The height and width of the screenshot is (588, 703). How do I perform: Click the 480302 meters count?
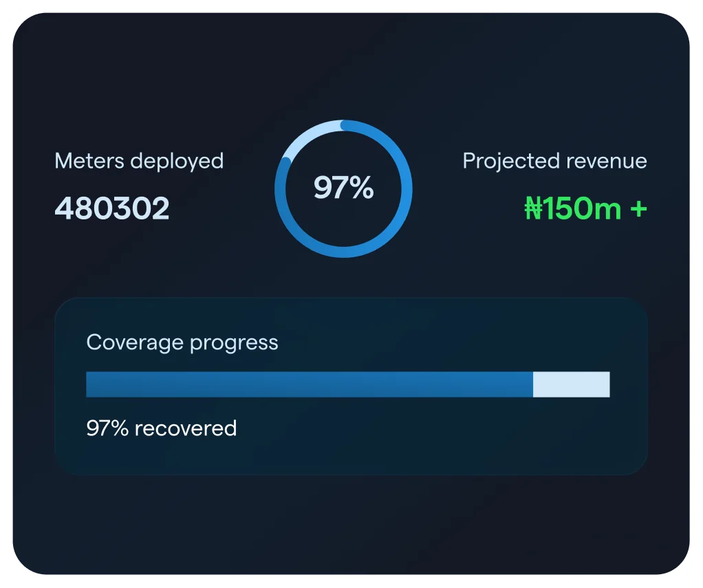click(x=112, y=208)
